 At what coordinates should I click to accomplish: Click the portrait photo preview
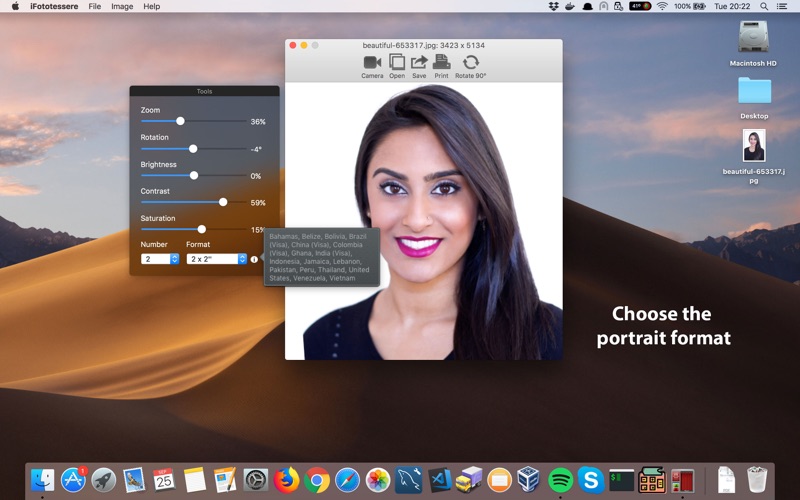[423, 221]
